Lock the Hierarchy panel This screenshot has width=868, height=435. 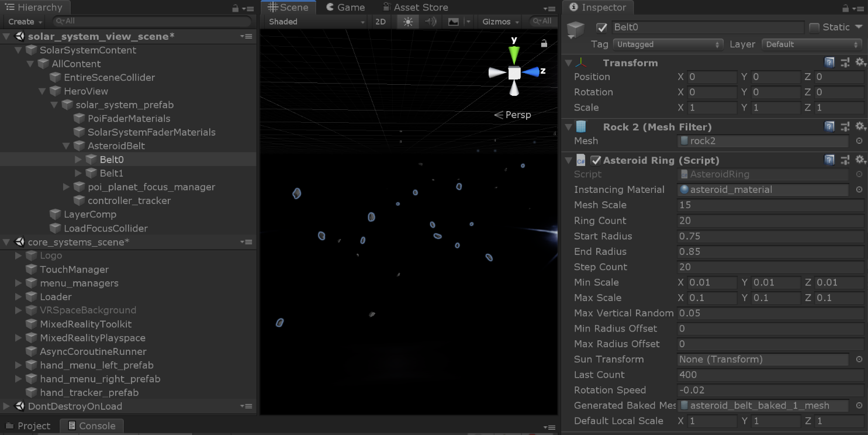(x=235, y=8)
